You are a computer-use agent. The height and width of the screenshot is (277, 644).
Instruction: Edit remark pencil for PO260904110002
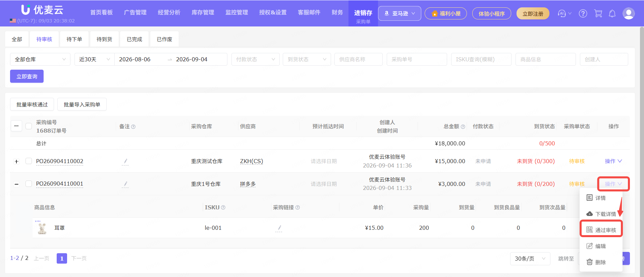pyautogui.click(x=125, y=161)
